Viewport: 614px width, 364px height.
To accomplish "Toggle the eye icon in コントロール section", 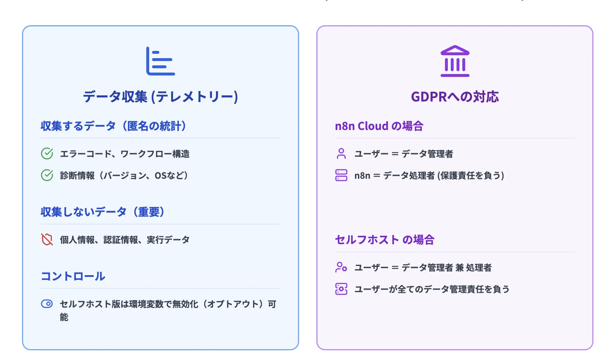I will click(47, 304).
